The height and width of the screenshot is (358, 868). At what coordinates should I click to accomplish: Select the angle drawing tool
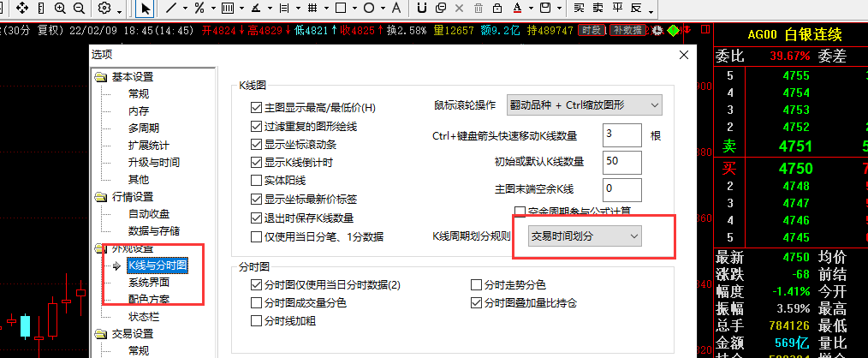(x=255, y=8)
